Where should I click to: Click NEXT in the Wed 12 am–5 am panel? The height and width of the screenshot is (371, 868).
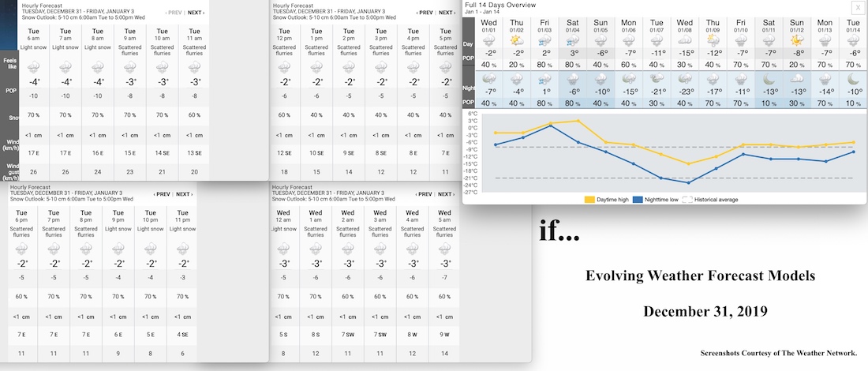[x=447, y=194]
